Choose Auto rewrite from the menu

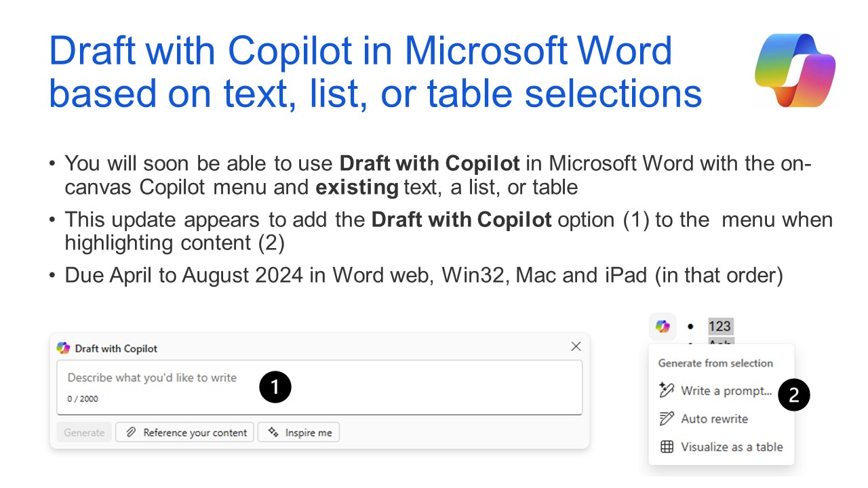(722, 419)
